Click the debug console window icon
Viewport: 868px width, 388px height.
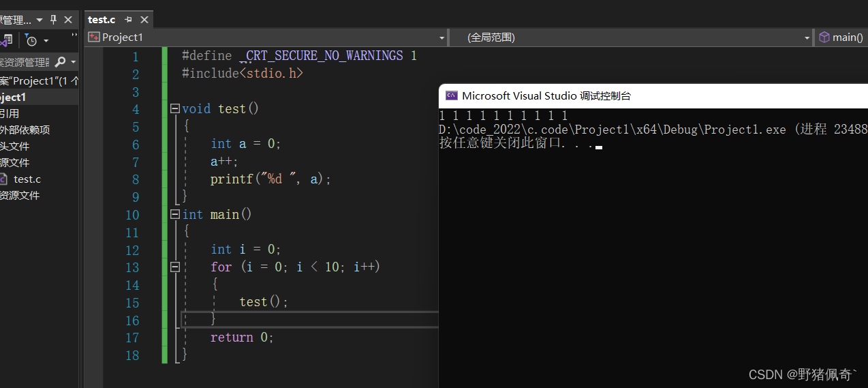click(451, 96)
